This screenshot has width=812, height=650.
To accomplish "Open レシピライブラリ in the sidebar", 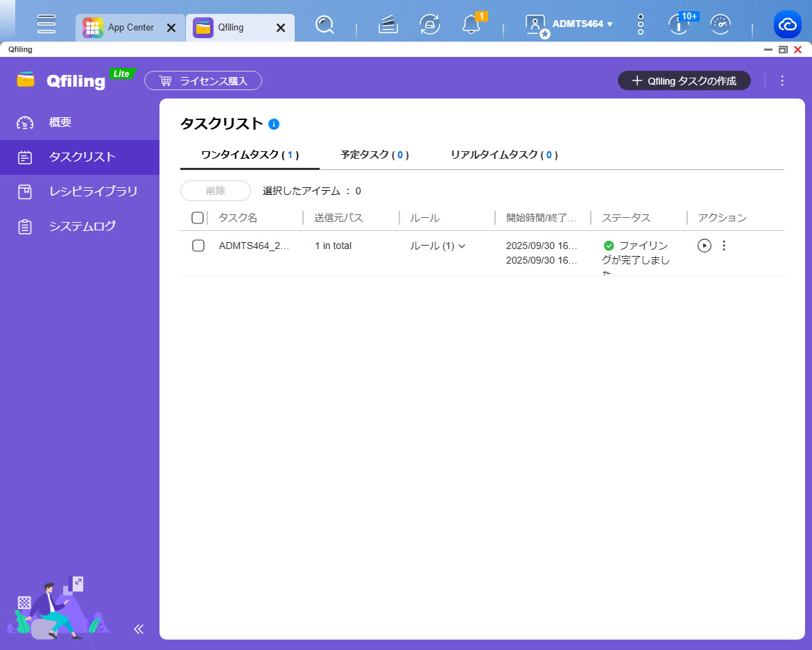I will (x=93, y=191).
